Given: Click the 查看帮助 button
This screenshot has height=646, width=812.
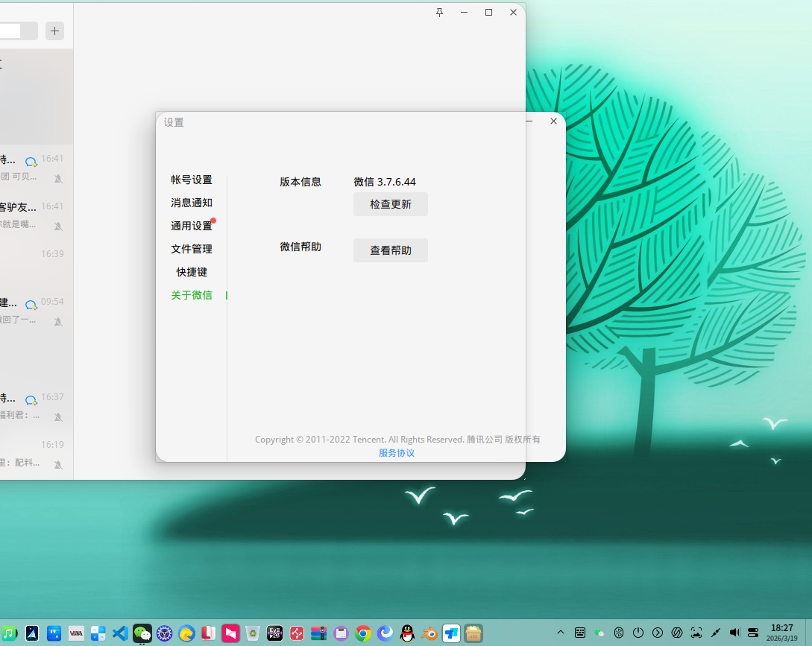Looking at the screenshot, I should click(x=391, y=250).
